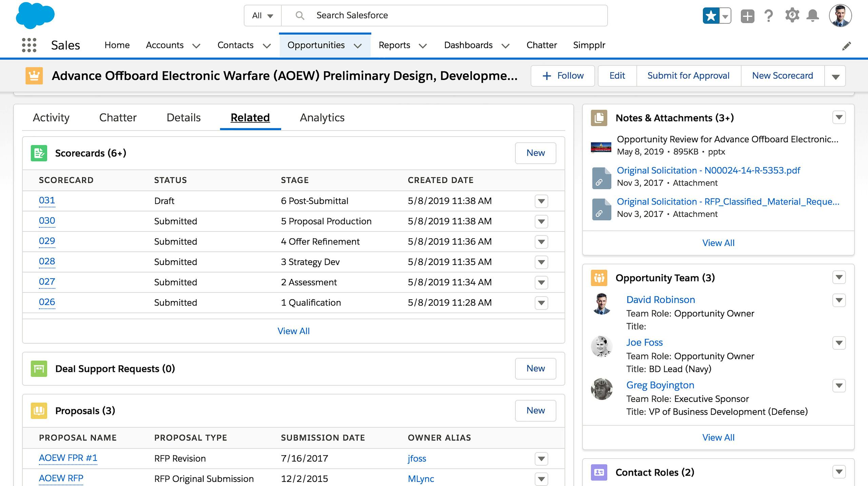The image size is (868, 486).
Task: Expand the Contacts tab chevron
Action: tap(267, 46)
